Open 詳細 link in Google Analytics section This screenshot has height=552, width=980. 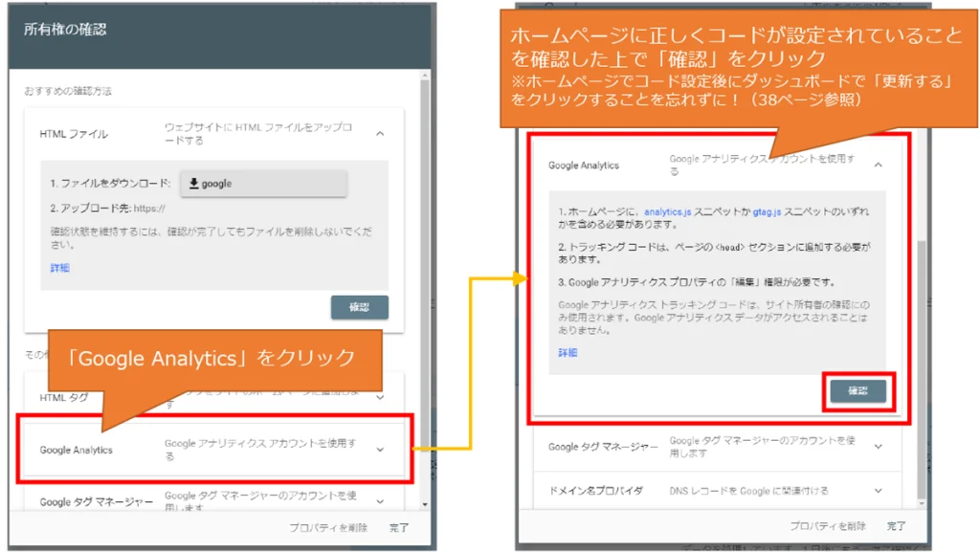pos(568,353)
